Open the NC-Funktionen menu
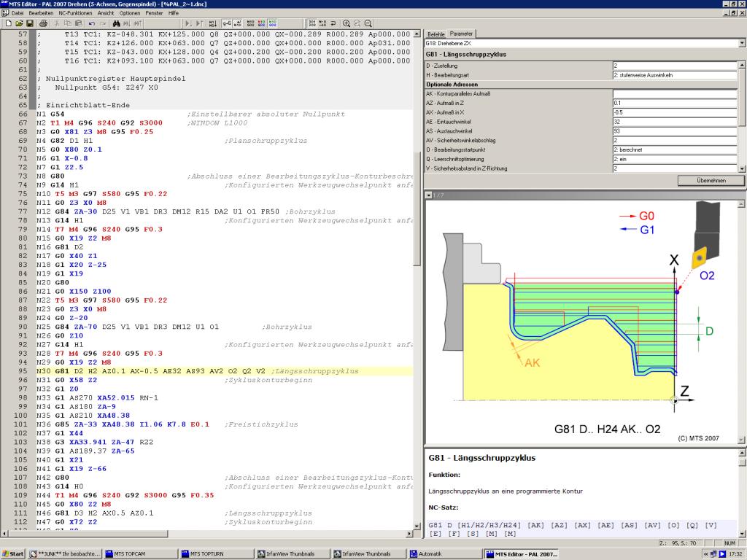 coord(75,13)
